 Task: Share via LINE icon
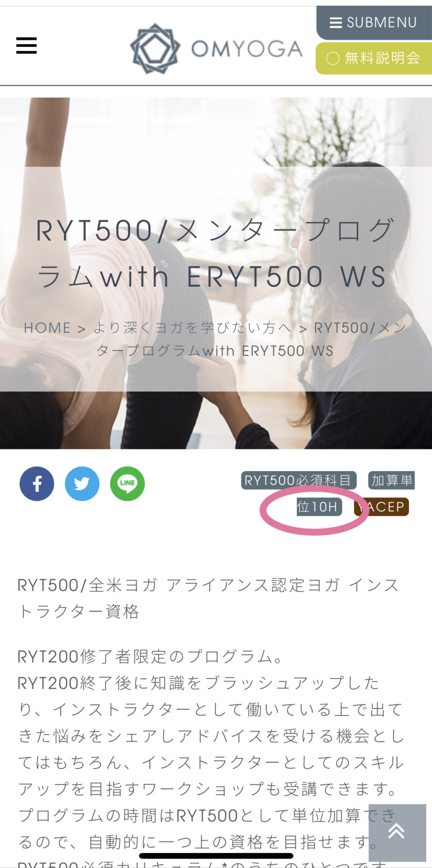tap(127, 484)
